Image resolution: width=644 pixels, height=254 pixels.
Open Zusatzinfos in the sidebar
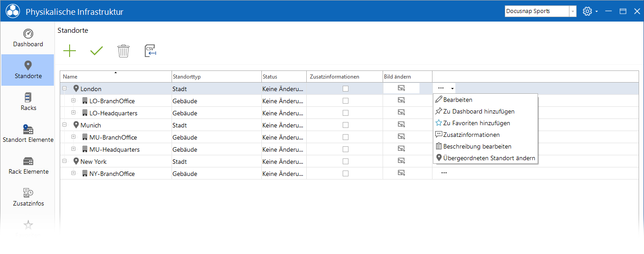(x=29, y=197)
